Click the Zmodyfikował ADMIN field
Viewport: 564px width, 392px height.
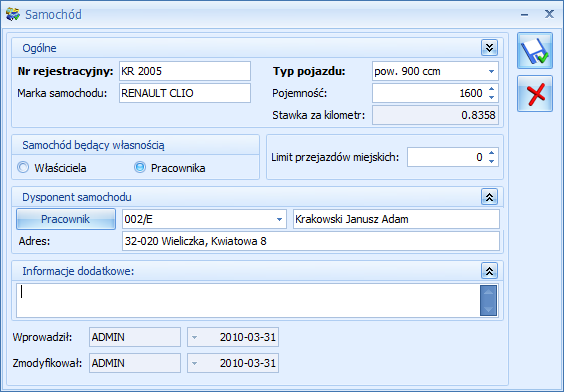[x=135, y=363]
